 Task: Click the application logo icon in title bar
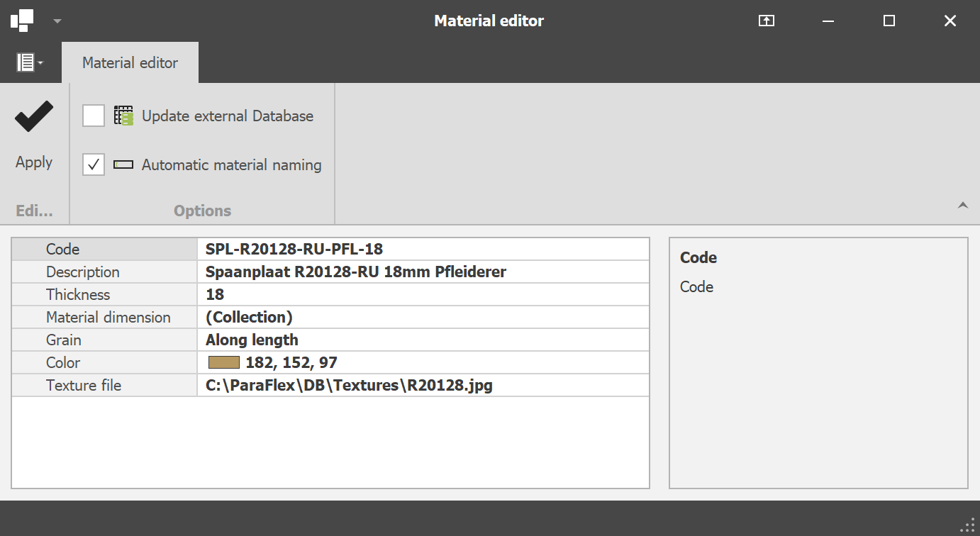(22, 21)
